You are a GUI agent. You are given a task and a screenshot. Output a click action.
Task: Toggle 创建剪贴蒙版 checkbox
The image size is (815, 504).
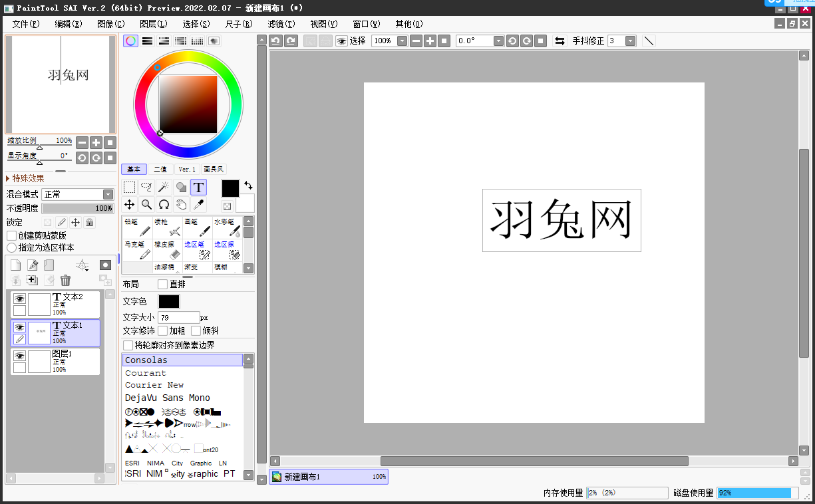(x=12, y=235)
